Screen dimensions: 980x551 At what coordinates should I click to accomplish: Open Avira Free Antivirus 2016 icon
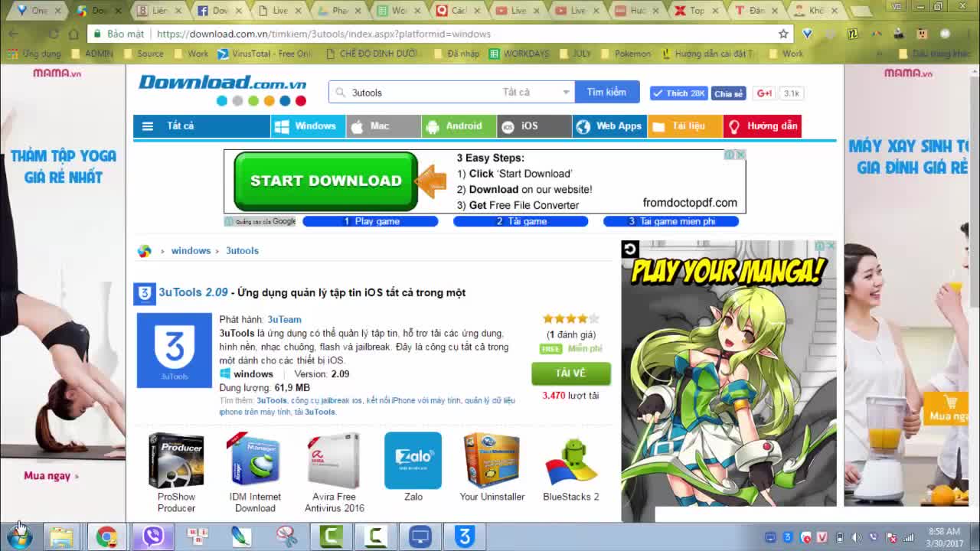click(x=334, y=461)
